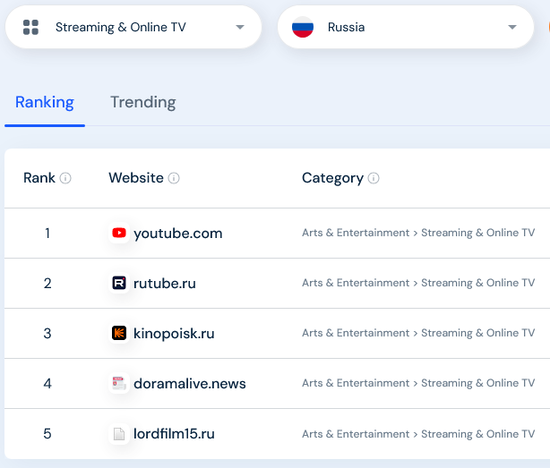Click the Category column header
This screenshot has height=468, width=550.
tap(333, 178)
